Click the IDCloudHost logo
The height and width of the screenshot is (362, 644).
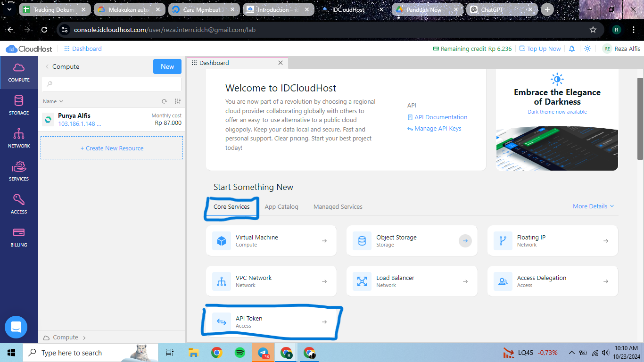click(x=30, y=49)
